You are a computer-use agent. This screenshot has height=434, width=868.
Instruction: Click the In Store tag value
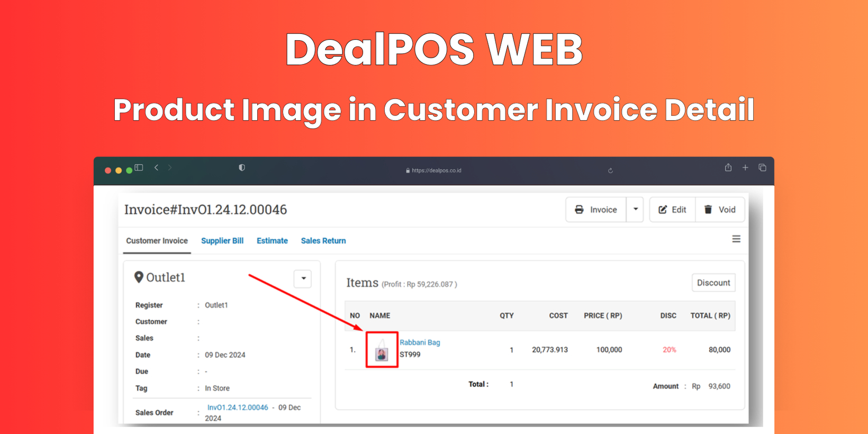tap(217, 388)
